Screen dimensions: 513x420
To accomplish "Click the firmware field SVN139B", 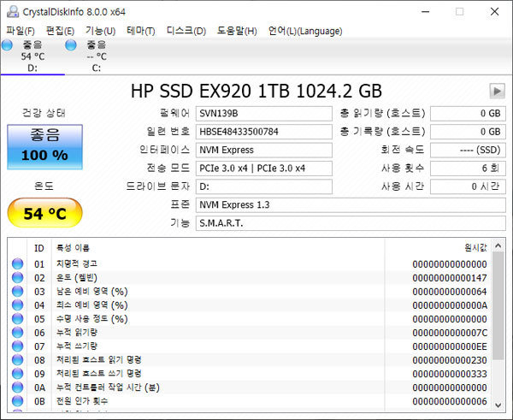I will tap(264, 114).
